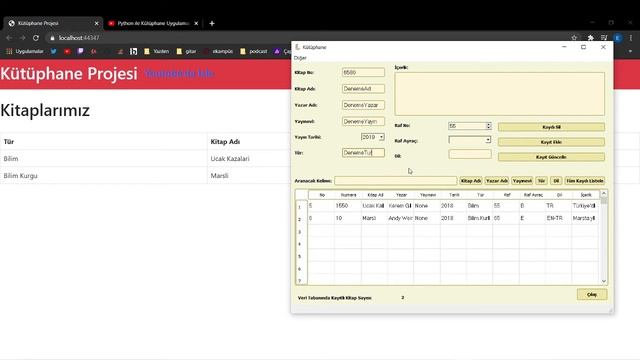Click the Tür field containing DenemeTür
Screen dimensions: 640x360
tap(363, 153)
